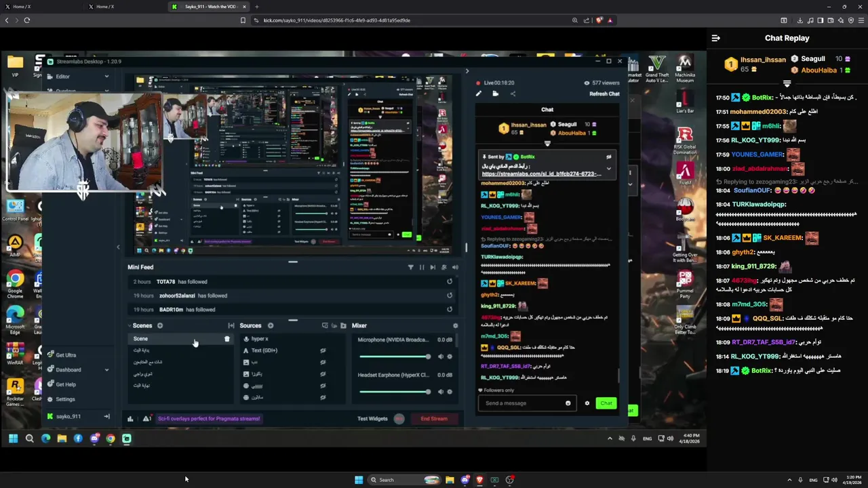Click the Mini Feed filter icon

pos(410,267)
